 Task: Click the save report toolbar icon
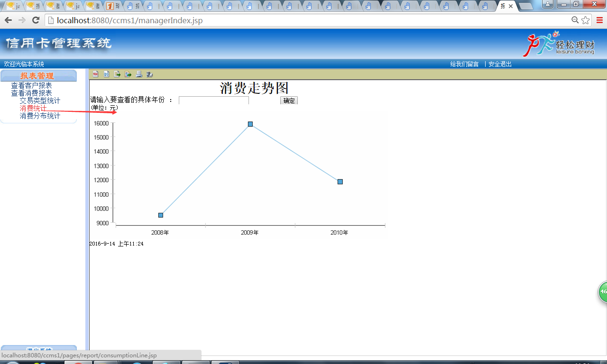point(150,74)
